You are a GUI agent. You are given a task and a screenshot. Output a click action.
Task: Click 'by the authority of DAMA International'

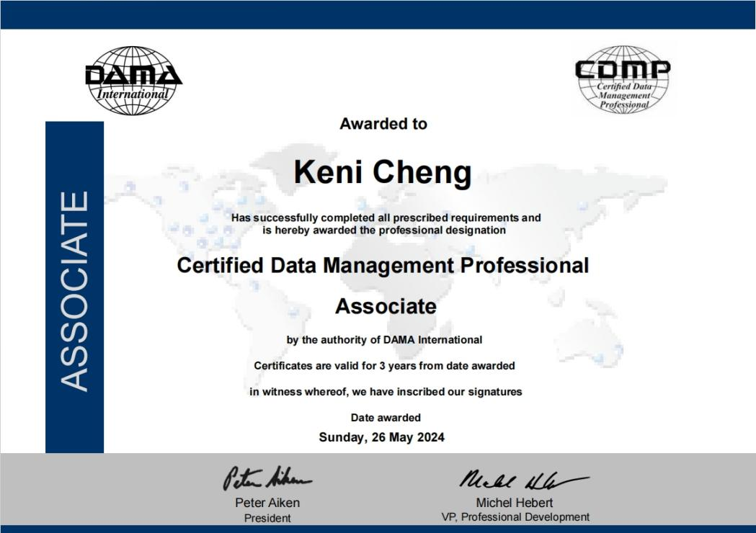tap(384, 340)
